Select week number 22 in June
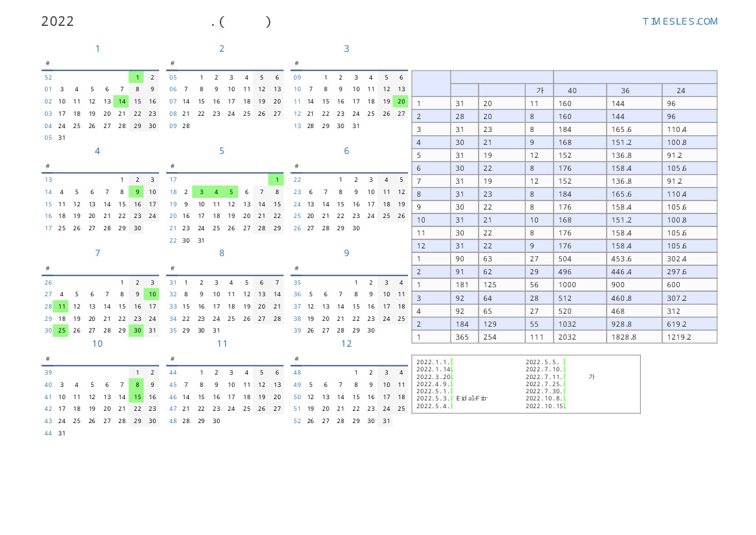Screen dimensions: 756x535 click(x=297, y=180)
